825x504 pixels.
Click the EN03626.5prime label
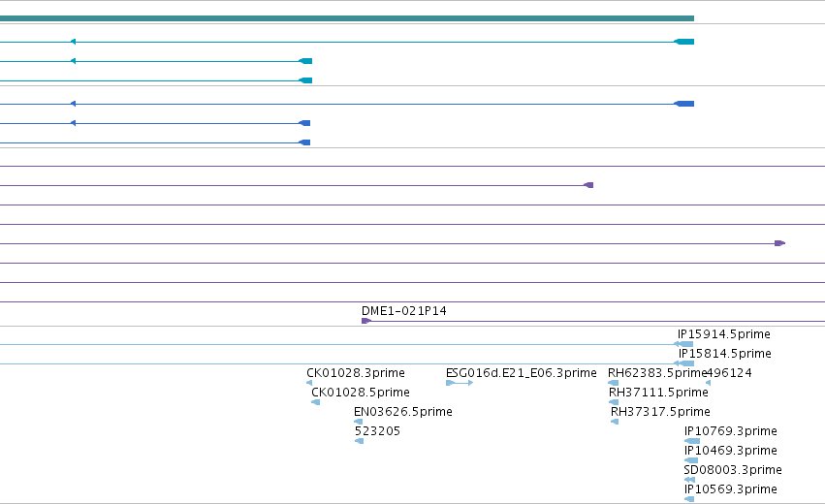403,411
